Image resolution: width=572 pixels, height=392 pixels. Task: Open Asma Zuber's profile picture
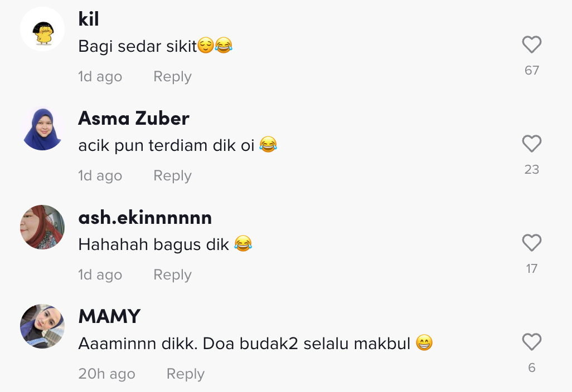pyautogui.click(x=42, y=128)
